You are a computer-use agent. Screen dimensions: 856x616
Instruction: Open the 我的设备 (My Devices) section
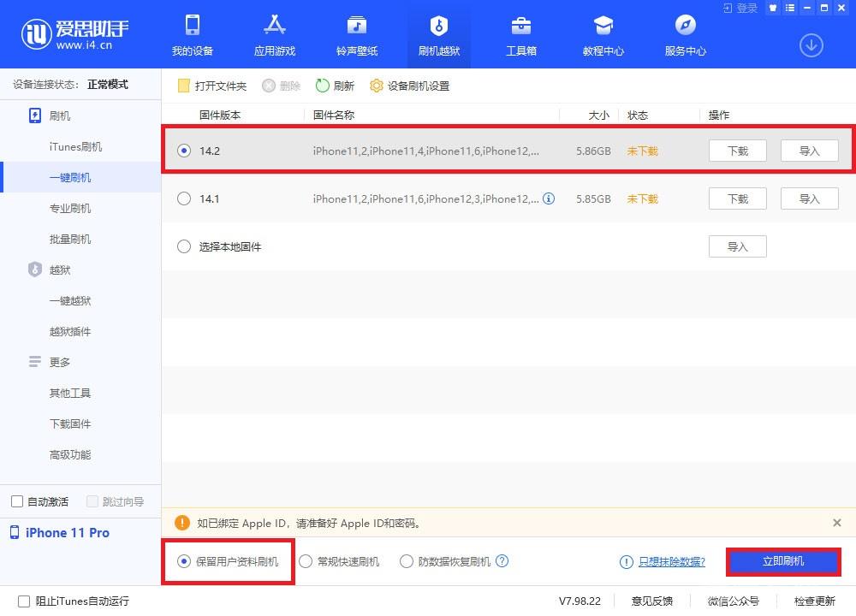click(x=192, y=34)
